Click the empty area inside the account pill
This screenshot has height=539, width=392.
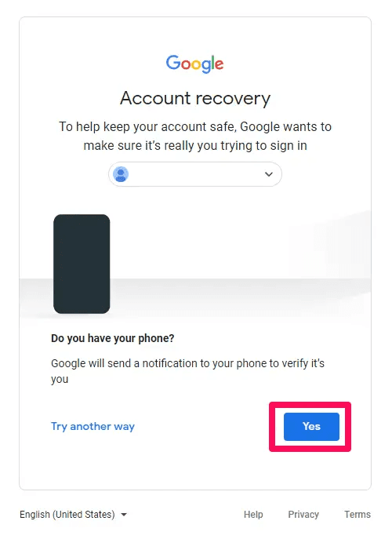coord(194,174)
